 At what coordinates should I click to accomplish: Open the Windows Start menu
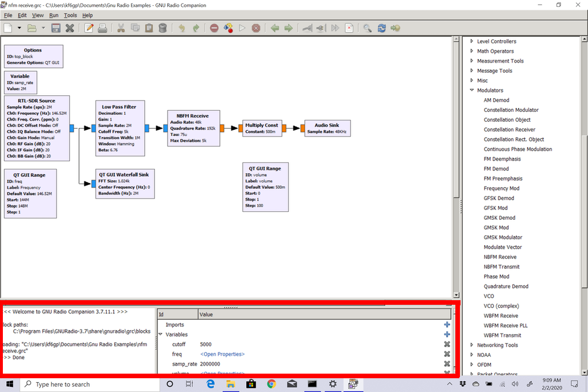point(10,384)
